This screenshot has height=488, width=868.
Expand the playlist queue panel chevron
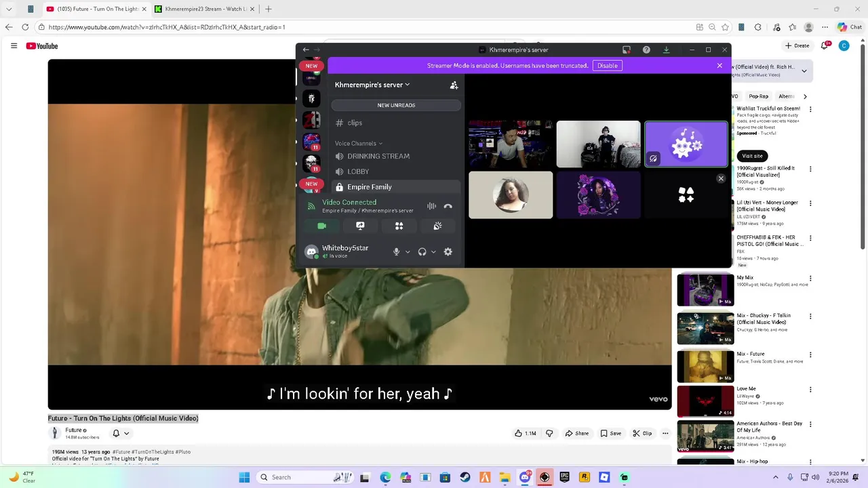pyautogui.click(x=804, y=70)
